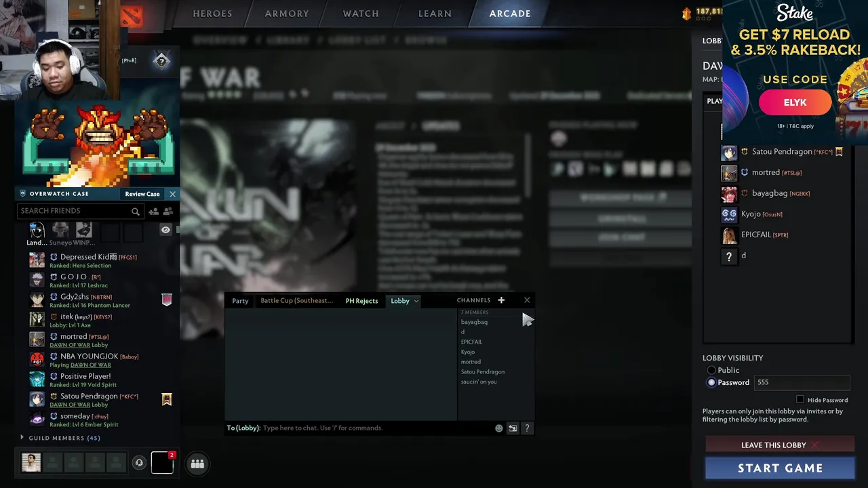Open the chat help question mark
This screenshot has height=488, width=868.
pyautogui.click(x=527, y=428)
